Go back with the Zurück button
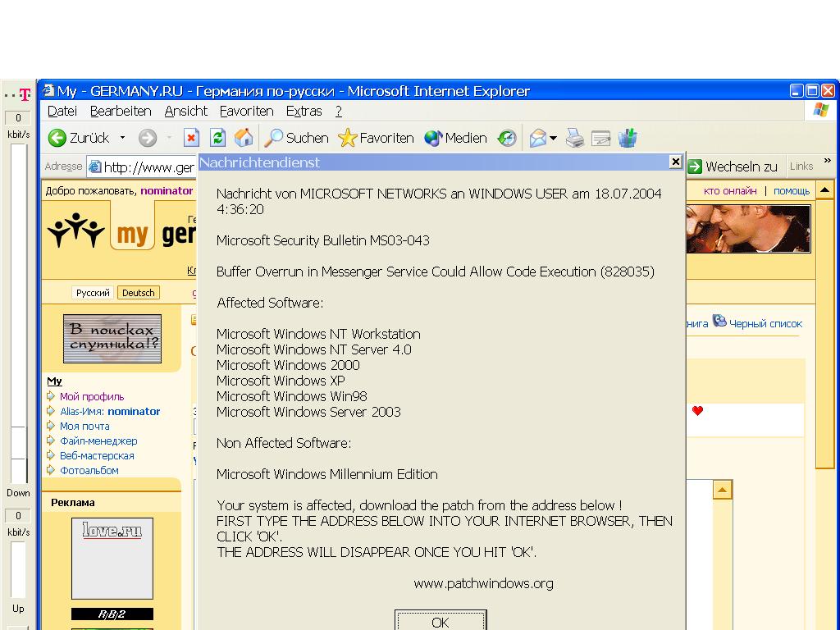 point(78,138)
